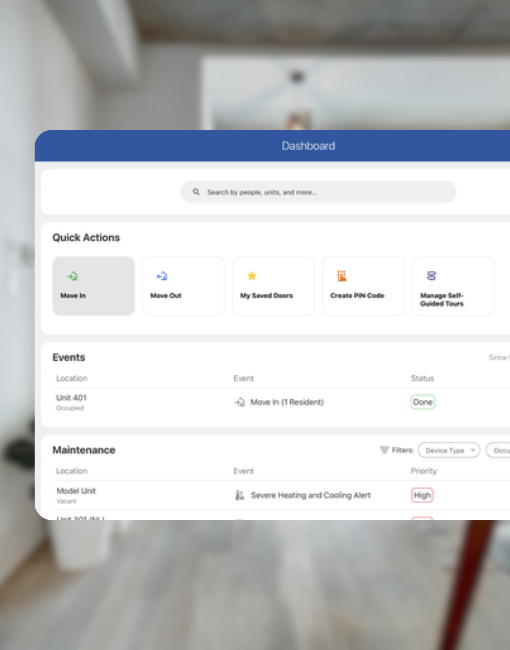
Task: Select Move In (1 Resident) event text
Action: [287, 402]
